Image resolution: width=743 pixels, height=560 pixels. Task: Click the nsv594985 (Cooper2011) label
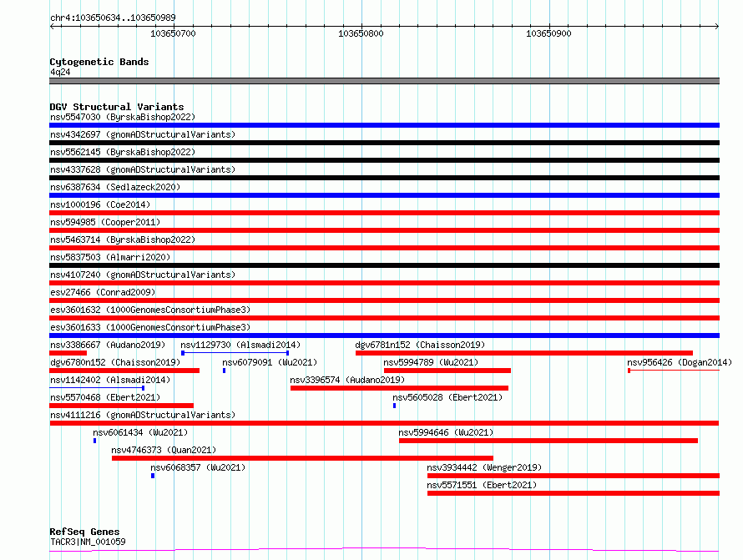[105, 222]
